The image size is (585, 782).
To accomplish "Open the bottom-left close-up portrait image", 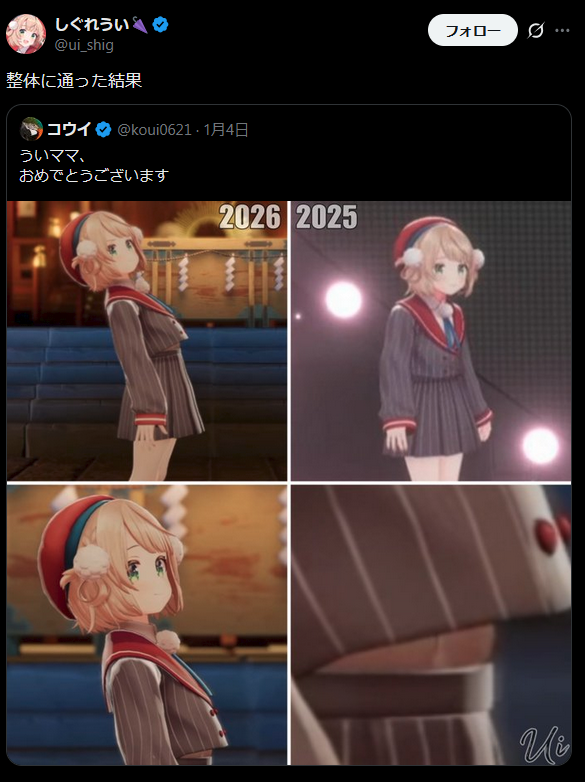I will tap(147, 625).
